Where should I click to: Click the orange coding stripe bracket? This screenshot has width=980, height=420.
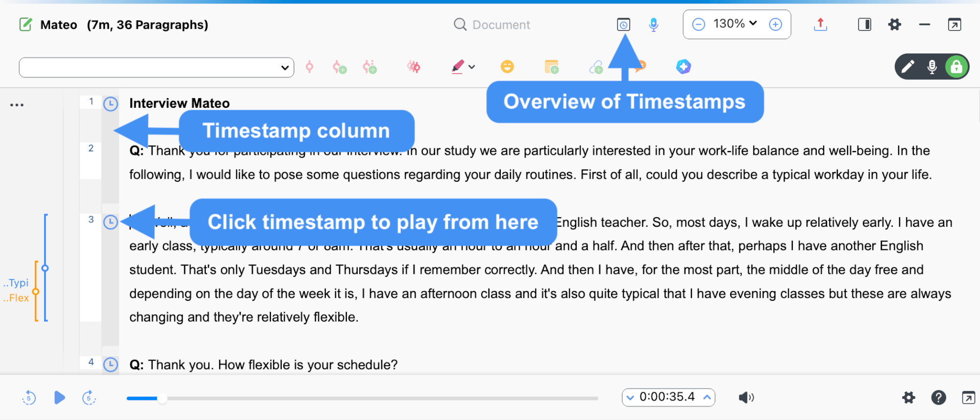(x=36, y=291)
